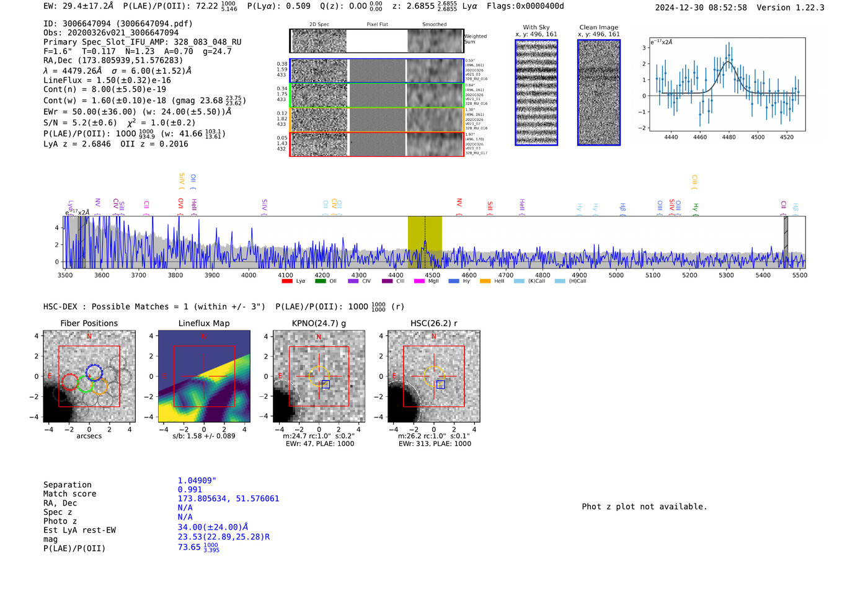Click the blue square marker in KPNO g image
868x591 pixels.
[x=325, y=384]
